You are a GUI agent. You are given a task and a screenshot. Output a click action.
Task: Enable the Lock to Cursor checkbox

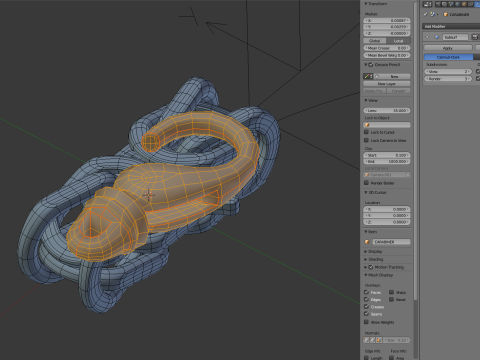click(x=366, y=132)
